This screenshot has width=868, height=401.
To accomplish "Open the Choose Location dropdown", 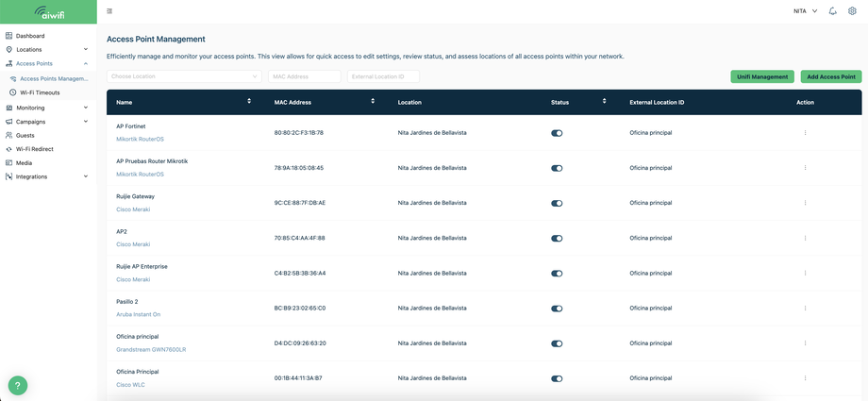I will click(184, 76).
